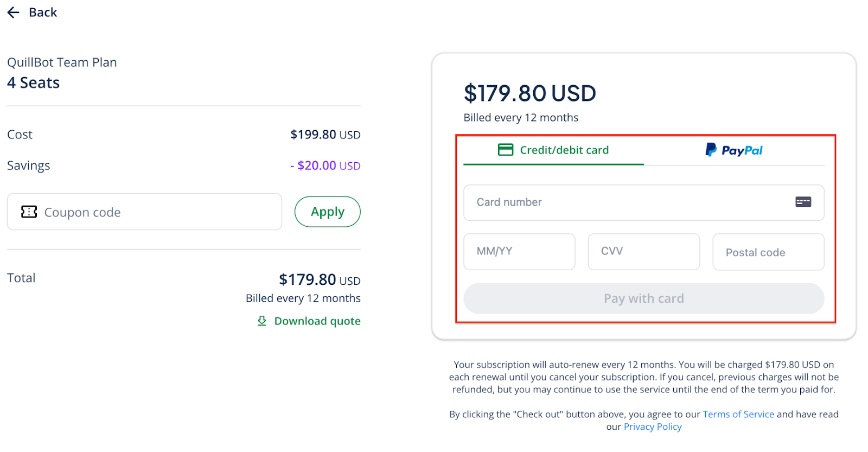Open the Privacy Policy link
Screen dimensions: 868x452
653,426
